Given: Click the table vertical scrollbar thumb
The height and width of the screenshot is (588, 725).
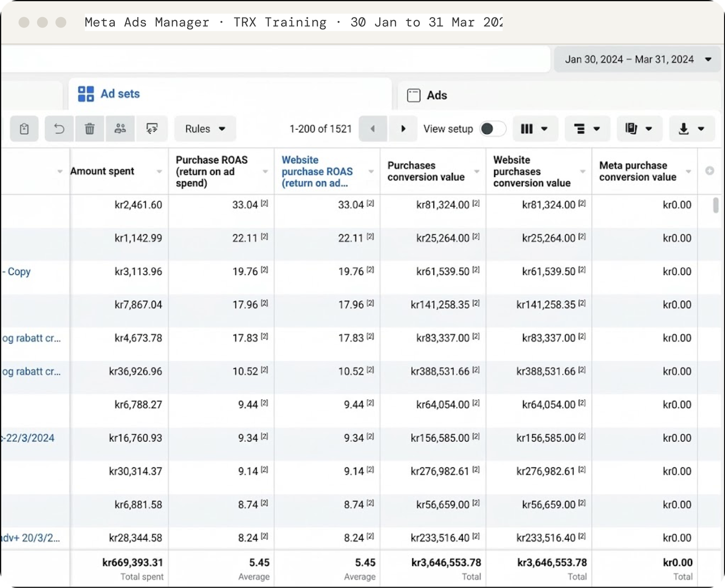Looking at the screenshot, I should (716, 205).
